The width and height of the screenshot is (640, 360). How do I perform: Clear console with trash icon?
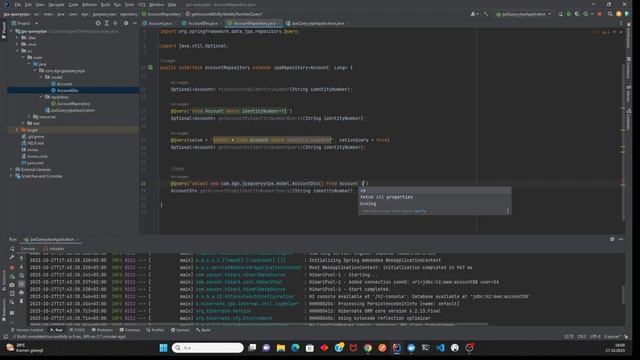click(x=22, y=301)
